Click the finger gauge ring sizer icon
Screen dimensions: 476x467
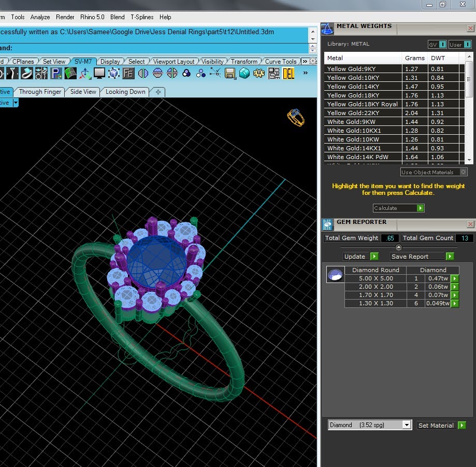(x=12, y=73)
